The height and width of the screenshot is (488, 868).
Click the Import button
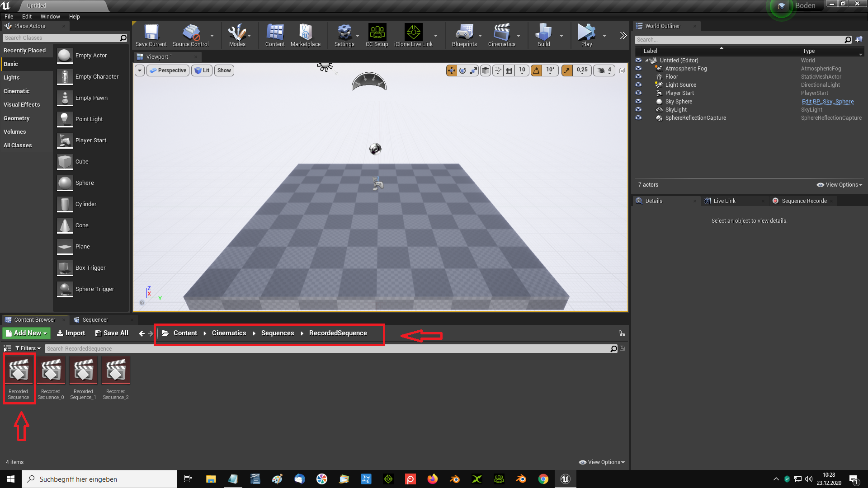click(71, 333)
